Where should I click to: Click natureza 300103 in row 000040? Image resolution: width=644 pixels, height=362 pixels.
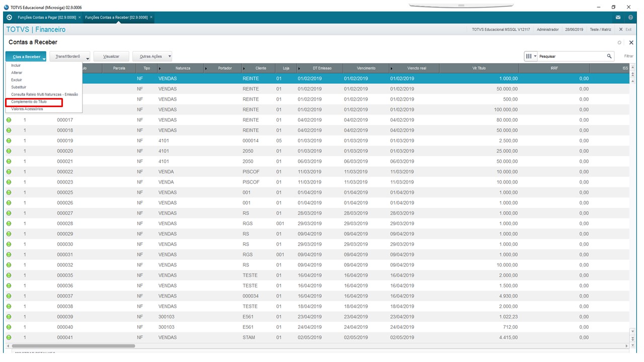(x=167, y=327)
